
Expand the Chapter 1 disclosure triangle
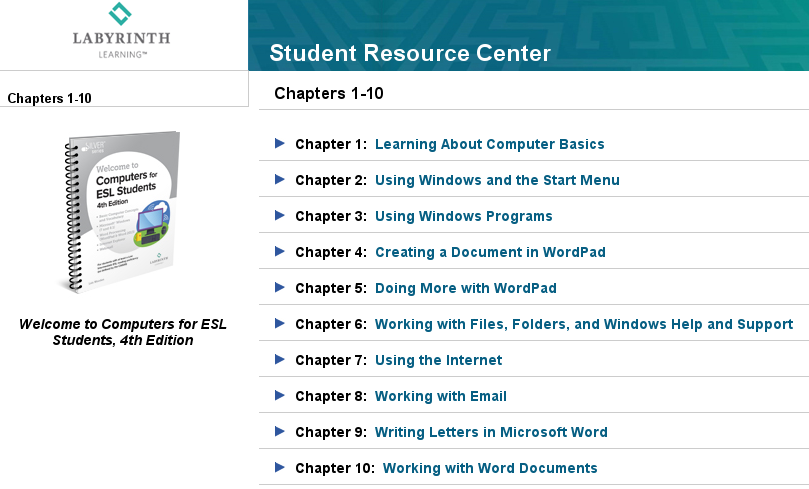(x=280, y=143)
